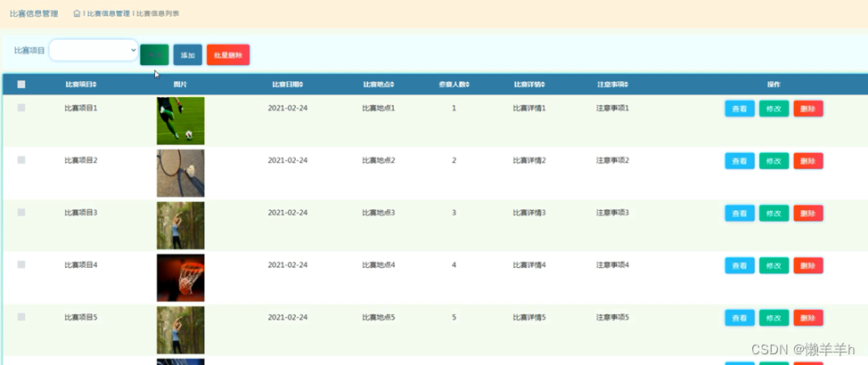The height and width of the screenshot is (365, 868).
Task: Click the 注意事项1 cell
Action: pos(612,108)
